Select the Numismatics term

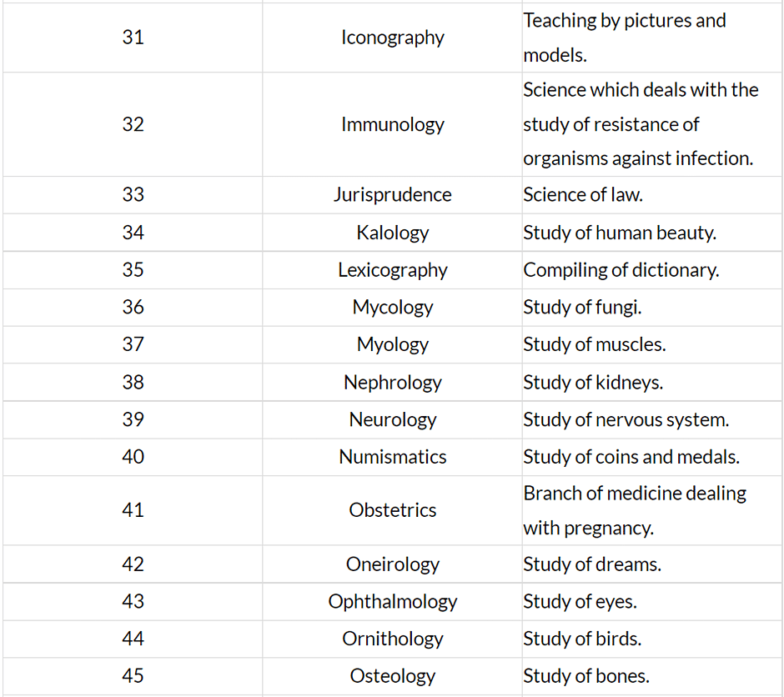click(392, 457)
